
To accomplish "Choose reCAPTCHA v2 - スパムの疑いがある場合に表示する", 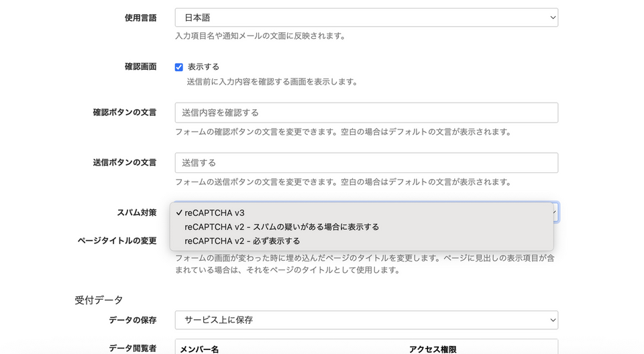I will click(282, 227).
